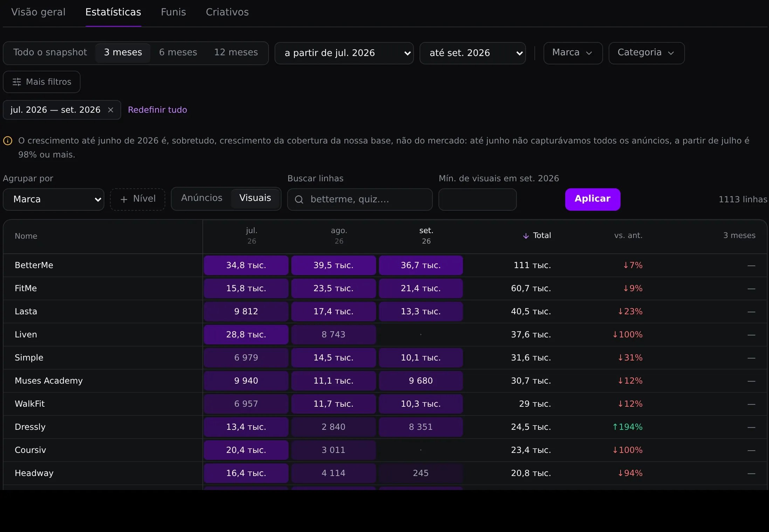769x532 pixels.
Task: Click the Aplicar button
Action: [593, 199]
